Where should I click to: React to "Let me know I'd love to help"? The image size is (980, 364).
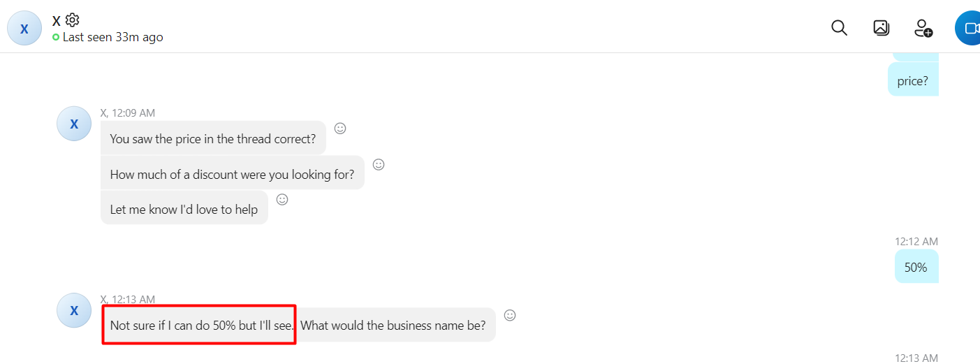(282, 199)
